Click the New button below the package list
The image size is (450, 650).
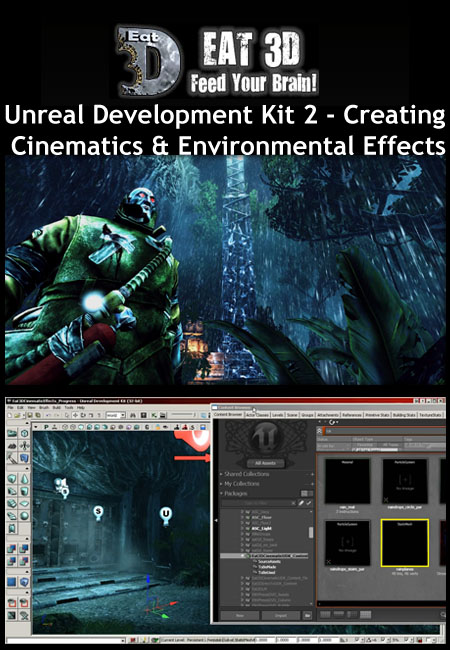point(240,616)
